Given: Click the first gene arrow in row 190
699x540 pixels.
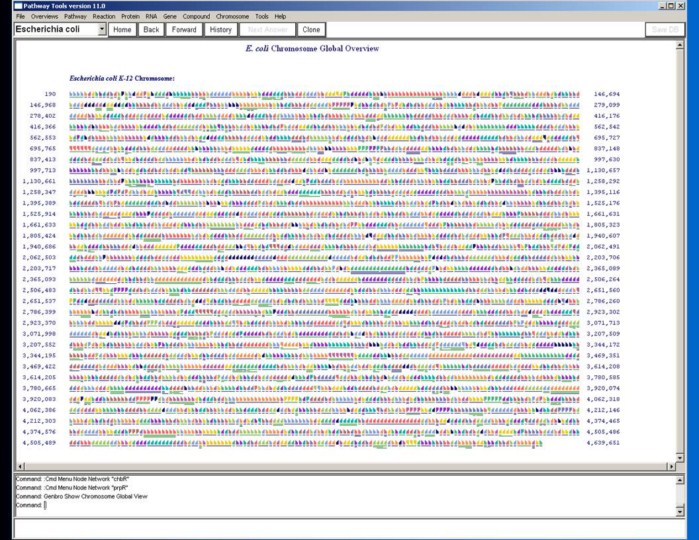Looking at the screenshot, I should [x=72, y=94].
